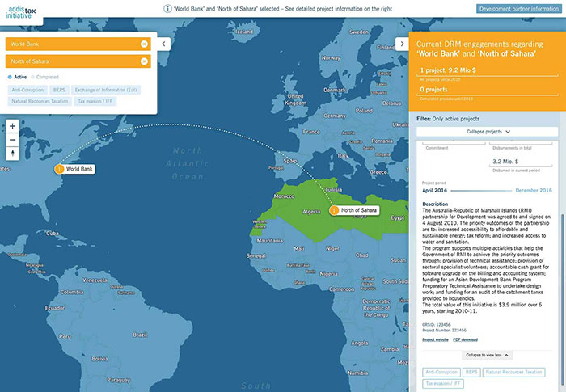Remove the North of Sahara filter
This screenshot has width=566, height=392.
point(144,61)
